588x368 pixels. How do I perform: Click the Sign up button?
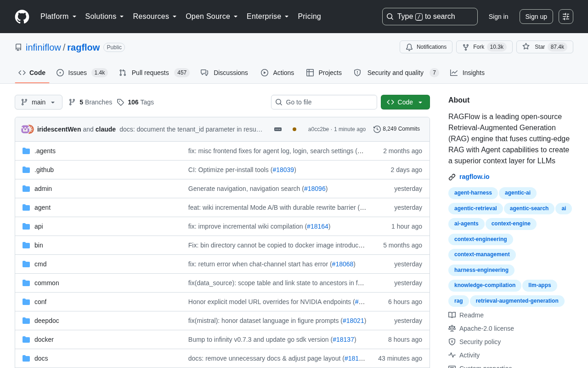pyautogui.click(x=536, y=17)
